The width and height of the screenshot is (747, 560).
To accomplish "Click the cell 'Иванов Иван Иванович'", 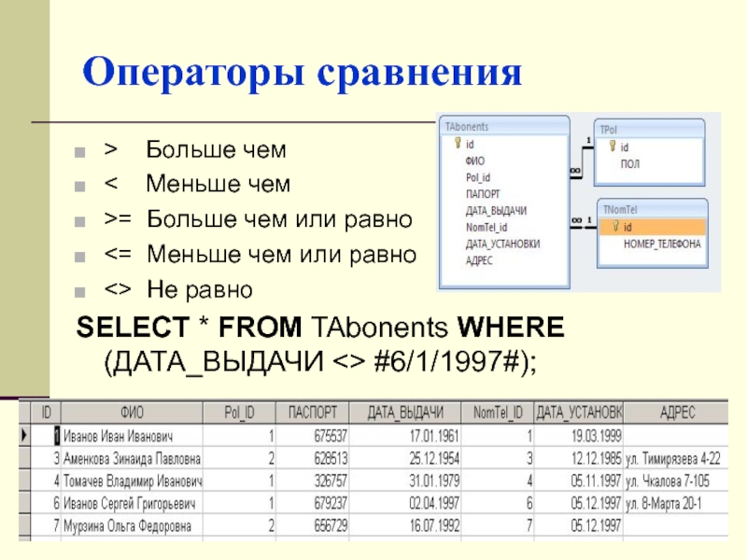I will pos(132,436).
